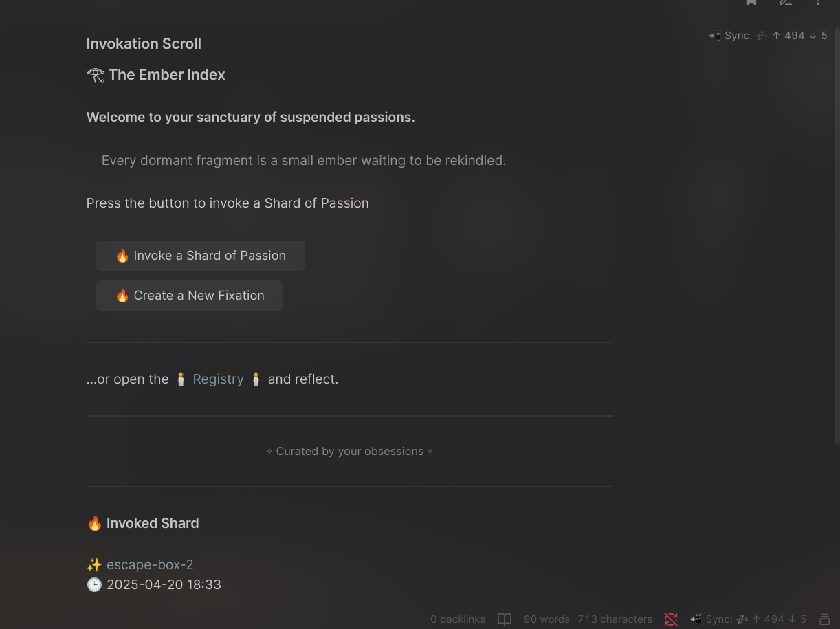Open the three-dot more options menu
840x629 pixels.
click(818, 2)
